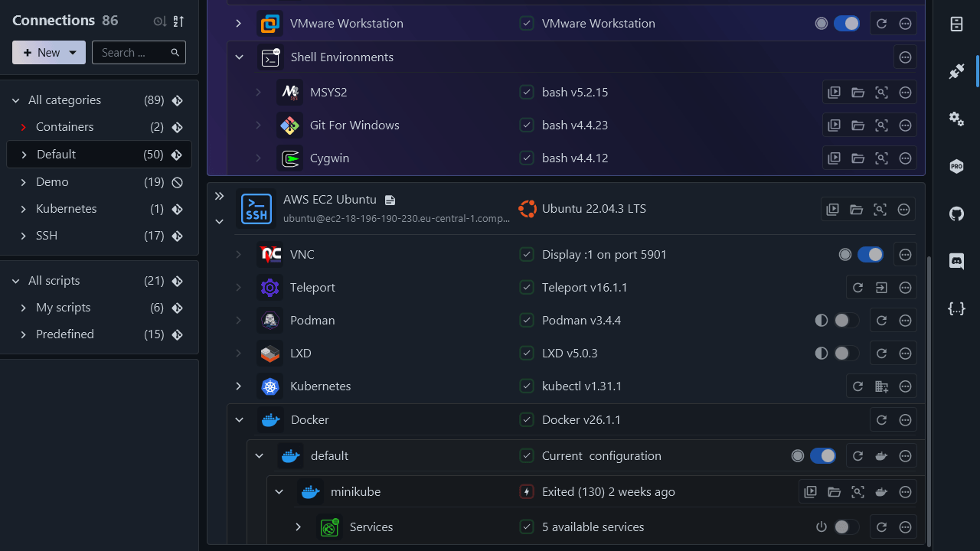Click the API braces sidebar icon

click(956, 308)
